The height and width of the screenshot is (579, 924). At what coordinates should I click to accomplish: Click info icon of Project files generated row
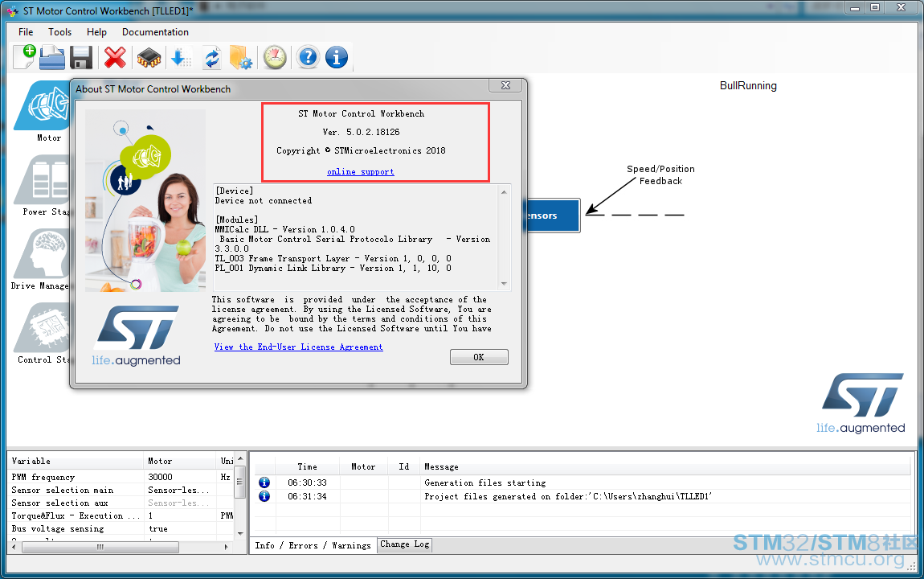pos(264,496)
